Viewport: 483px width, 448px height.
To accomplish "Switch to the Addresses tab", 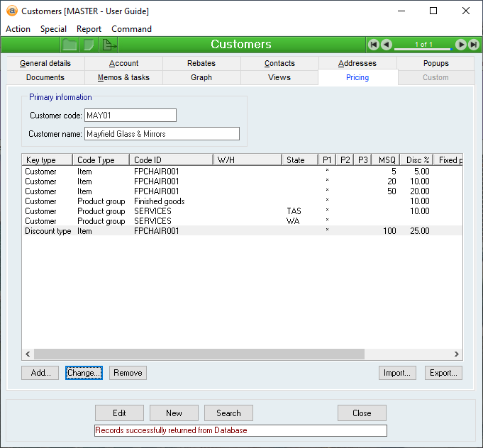I will pos(357,63).
